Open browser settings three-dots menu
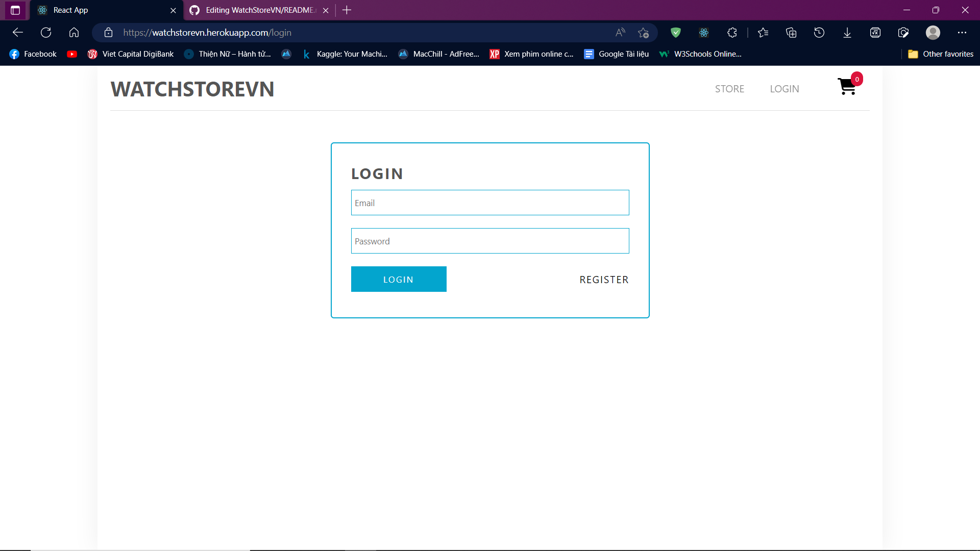The width and height of the screenshot is (980, 551). click(x=962, y=33)
